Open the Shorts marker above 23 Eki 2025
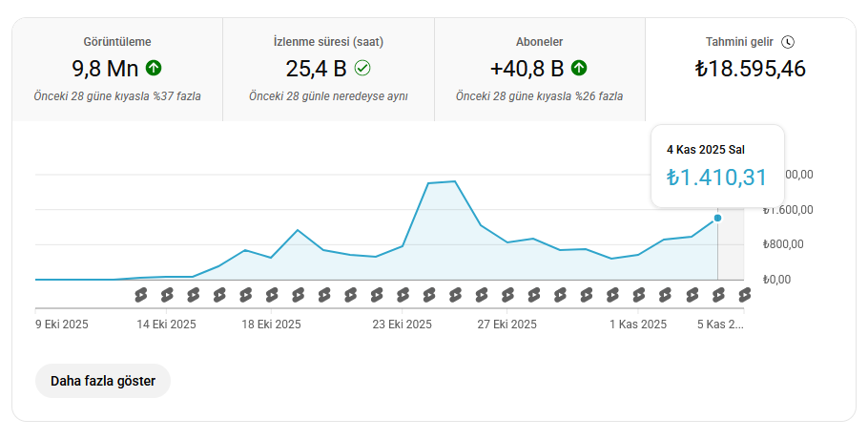The image size is (868, 440). tap(403, 295)
